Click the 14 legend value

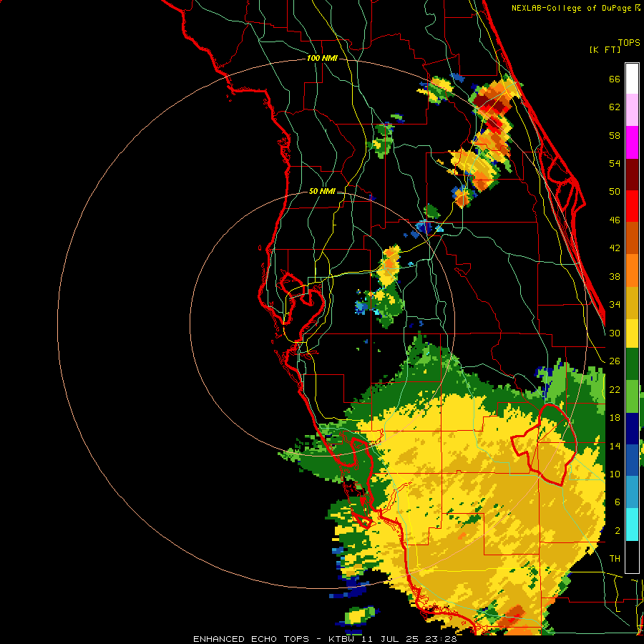(x=615, y=446)
